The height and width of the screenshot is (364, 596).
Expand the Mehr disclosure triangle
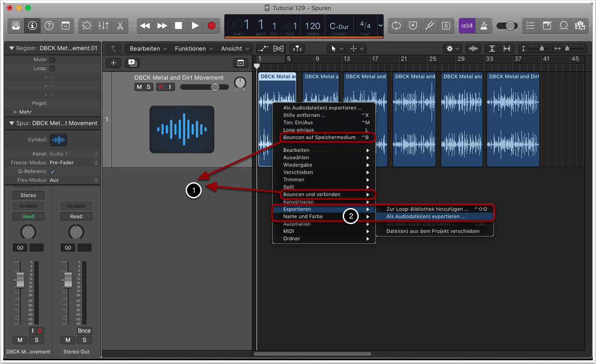pyautogui.click(x=16, y=112)
